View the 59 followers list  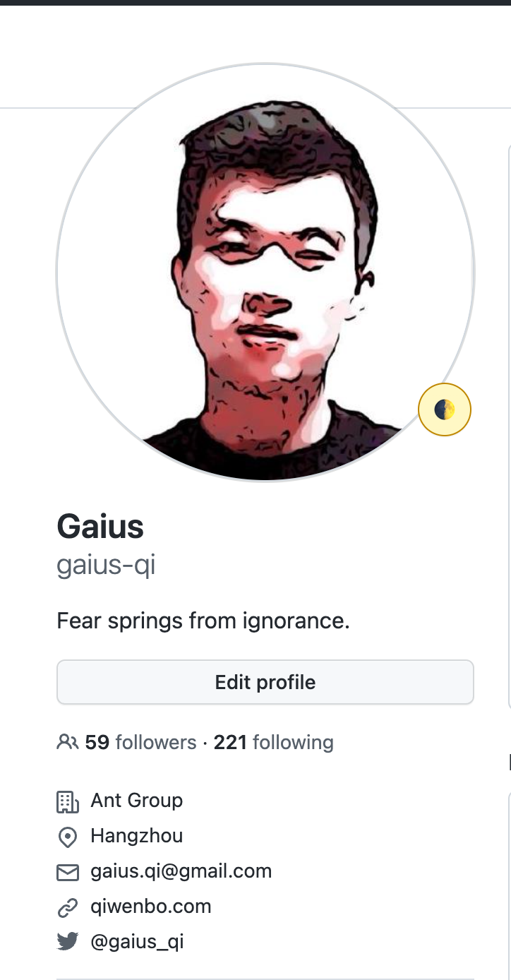[140, 742]
